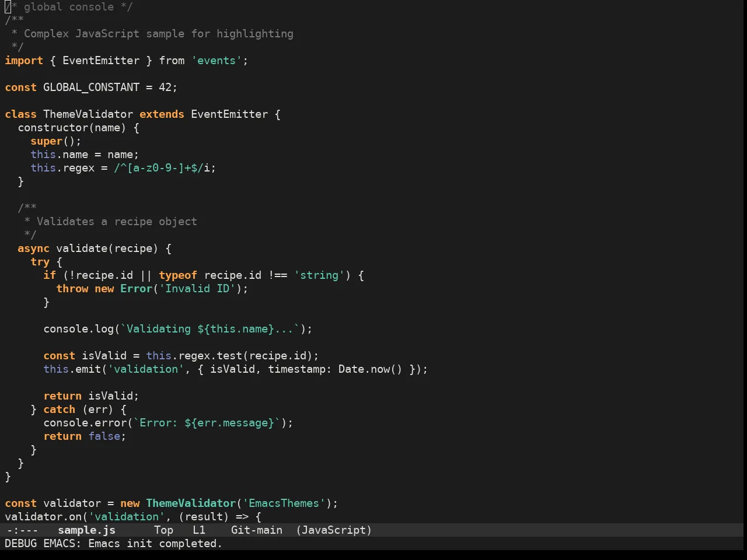Click the Top position indicator in mode line
The width and height of the screenshot is (747, 560).
(x=163, y=530)
